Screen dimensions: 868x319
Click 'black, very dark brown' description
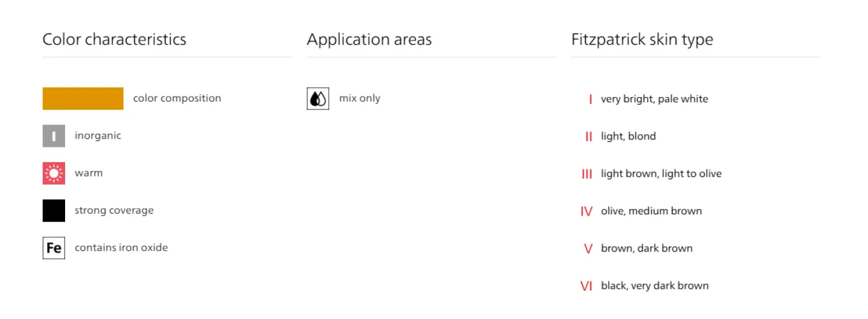(654, 286)
